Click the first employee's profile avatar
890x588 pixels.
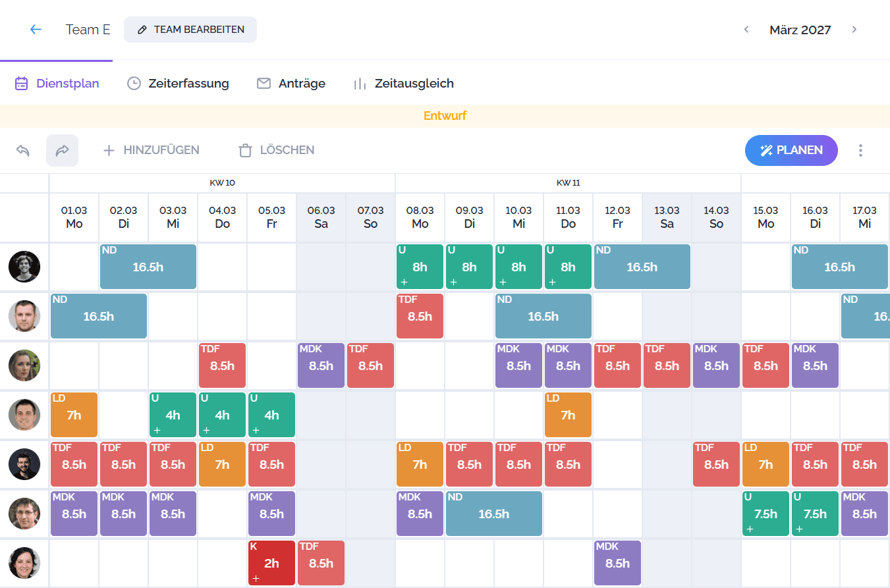click(24, 267)
